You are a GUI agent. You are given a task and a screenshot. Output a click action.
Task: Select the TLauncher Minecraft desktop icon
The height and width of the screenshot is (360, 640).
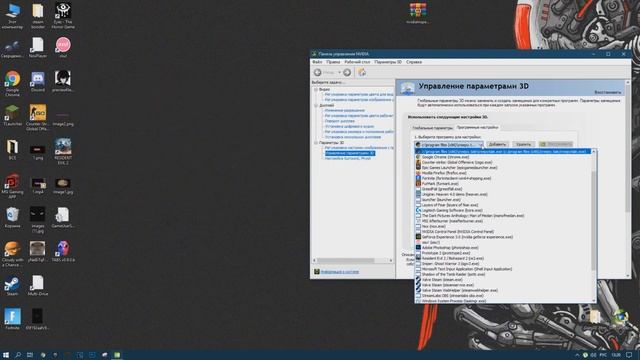(x=12, y=116)
